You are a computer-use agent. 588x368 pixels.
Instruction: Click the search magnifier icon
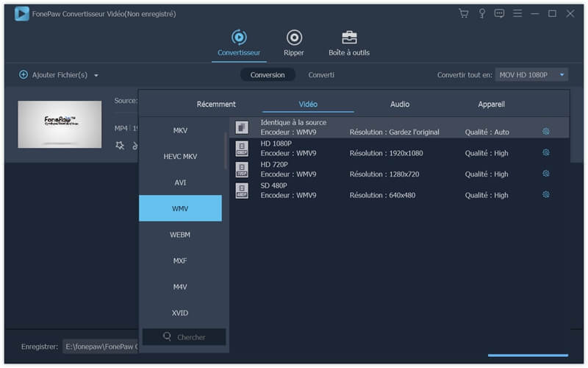(168, 336)
